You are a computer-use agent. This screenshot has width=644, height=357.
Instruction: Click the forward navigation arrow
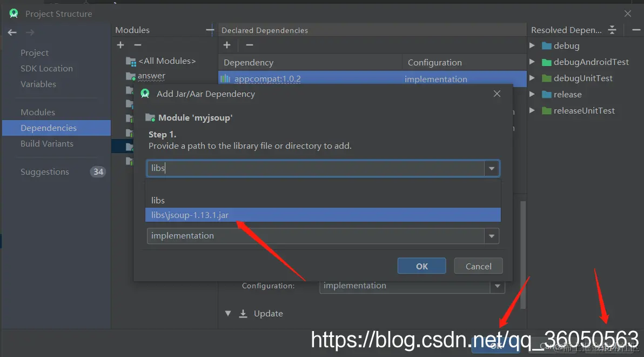point(30,32)
